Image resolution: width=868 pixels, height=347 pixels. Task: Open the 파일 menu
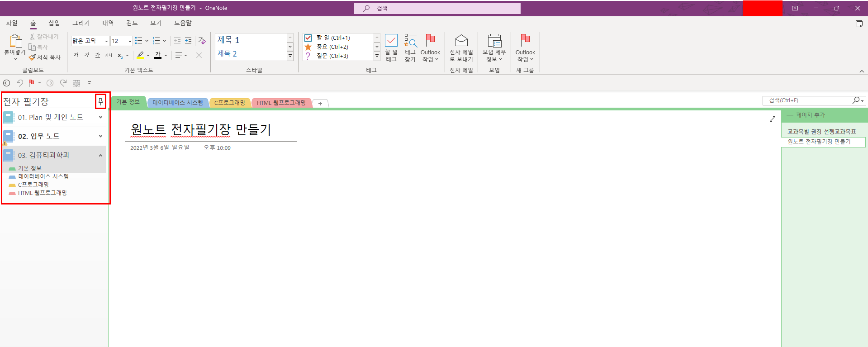click(x=12, y=23)
